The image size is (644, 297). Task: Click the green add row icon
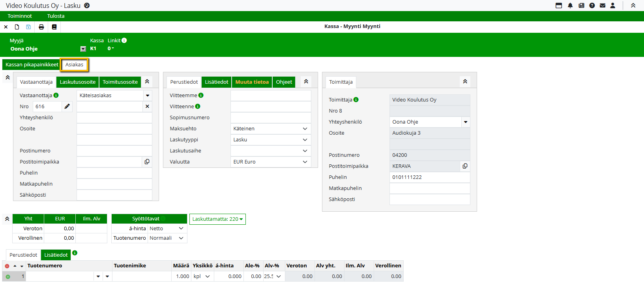pyautogui.click(x=7, y=276)
